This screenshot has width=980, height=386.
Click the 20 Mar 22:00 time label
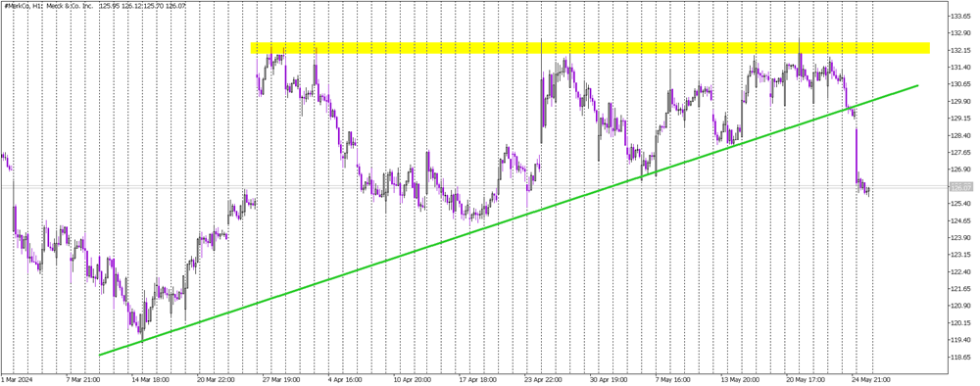pos(216,379)
